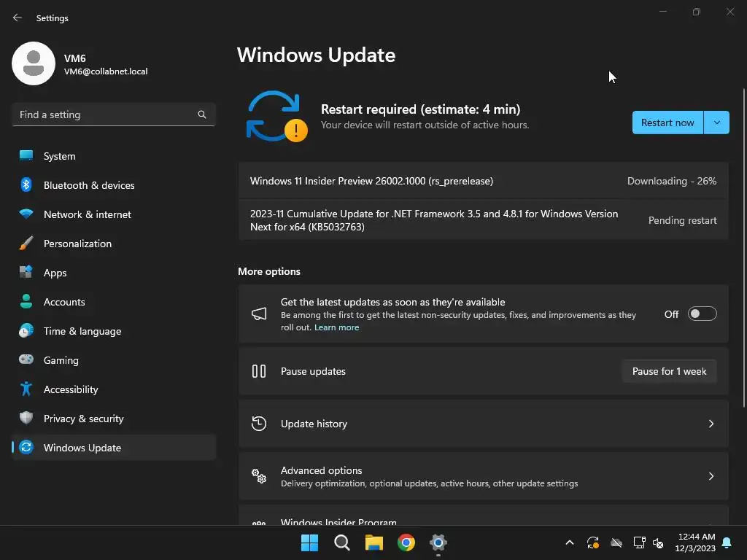The height and width of the screenshot is (560, 747).
Task: Open the Pause updates row
Action: (483, 371)
